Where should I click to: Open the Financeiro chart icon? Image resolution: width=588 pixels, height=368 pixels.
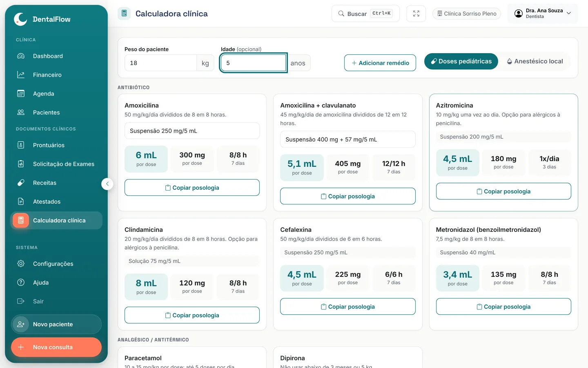[x=21, y=75]
